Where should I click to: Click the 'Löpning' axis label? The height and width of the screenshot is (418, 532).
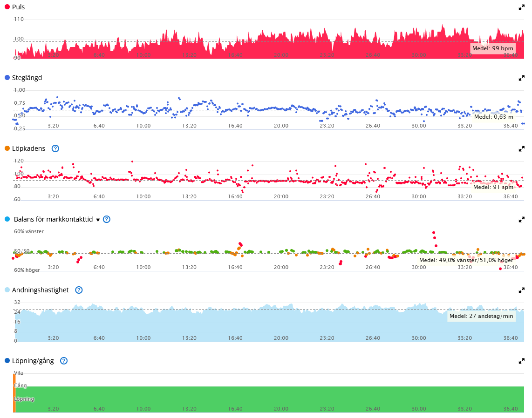pyautogui.click(x=24, y=399)
